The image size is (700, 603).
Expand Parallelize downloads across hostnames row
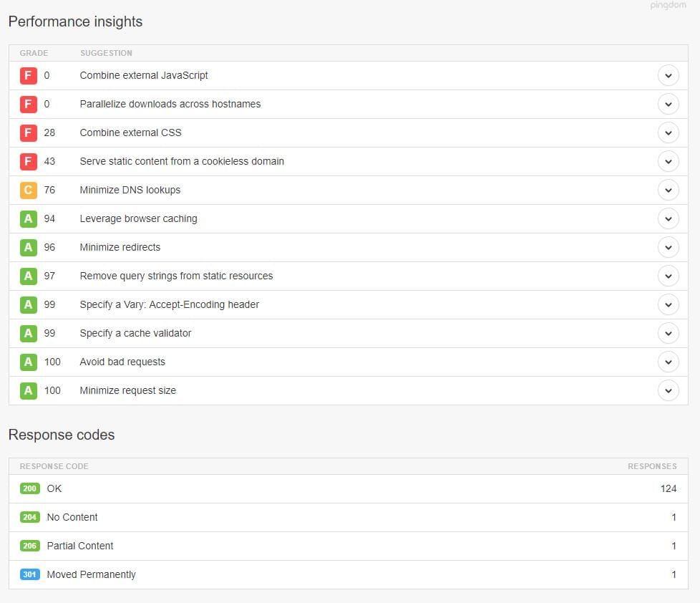[x=668, y=104]
